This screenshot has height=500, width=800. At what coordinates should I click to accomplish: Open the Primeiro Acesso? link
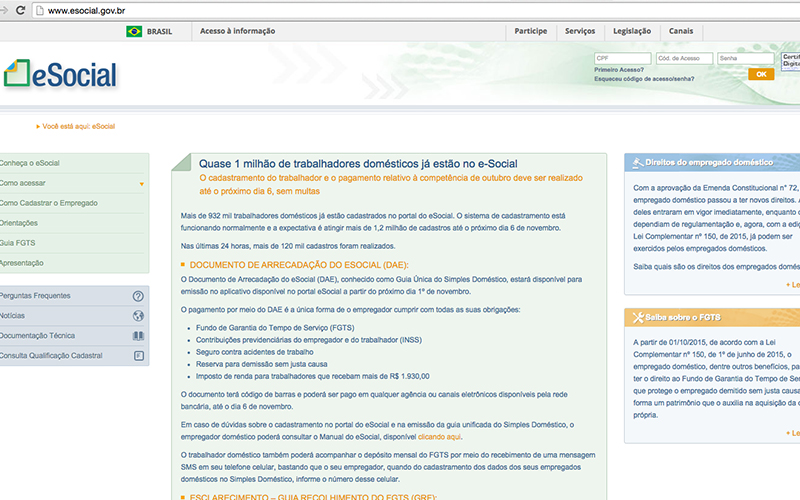(x=619, y=70)
